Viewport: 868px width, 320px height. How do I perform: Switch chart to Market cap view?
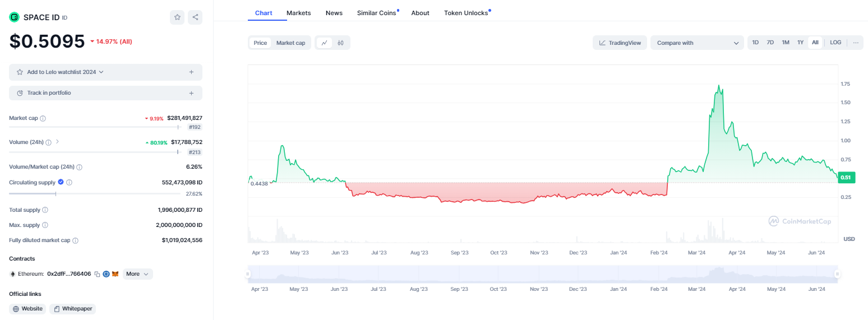click(290, 43)
